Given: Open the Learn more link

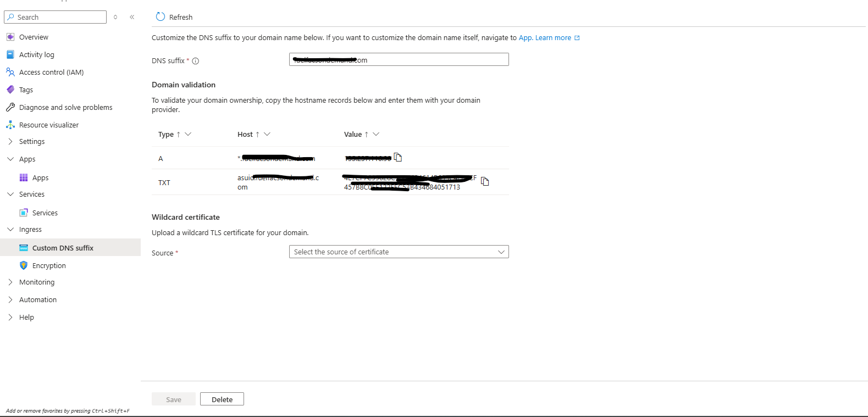Looking at the screenshot, I should [553, 38].
